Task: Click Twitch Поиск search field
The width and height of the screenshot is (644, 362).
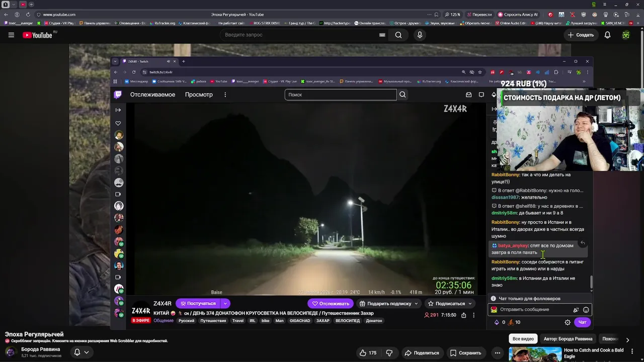Action: (x=341, y=95)
